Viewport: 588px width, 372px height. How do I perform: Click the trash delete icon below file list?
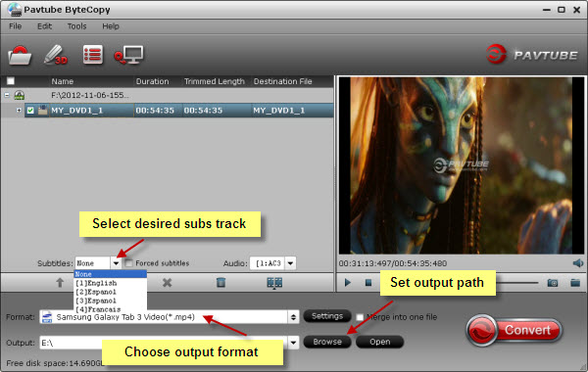tap(220, 282)
